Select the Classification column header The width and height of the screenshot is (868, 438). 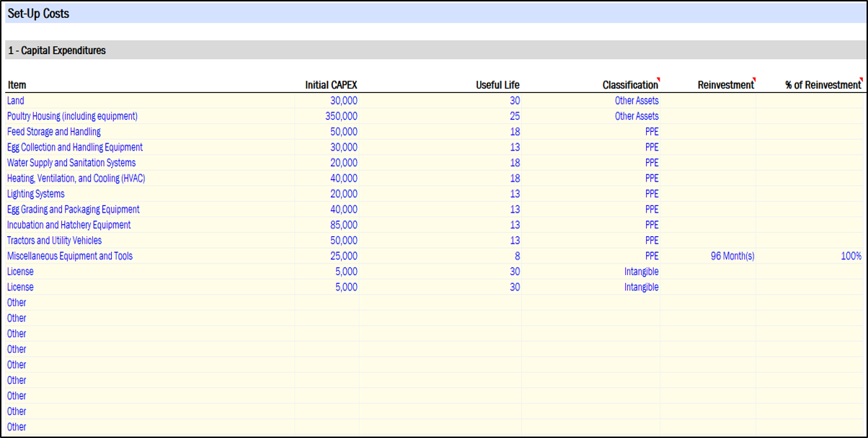tap(630, 85)
